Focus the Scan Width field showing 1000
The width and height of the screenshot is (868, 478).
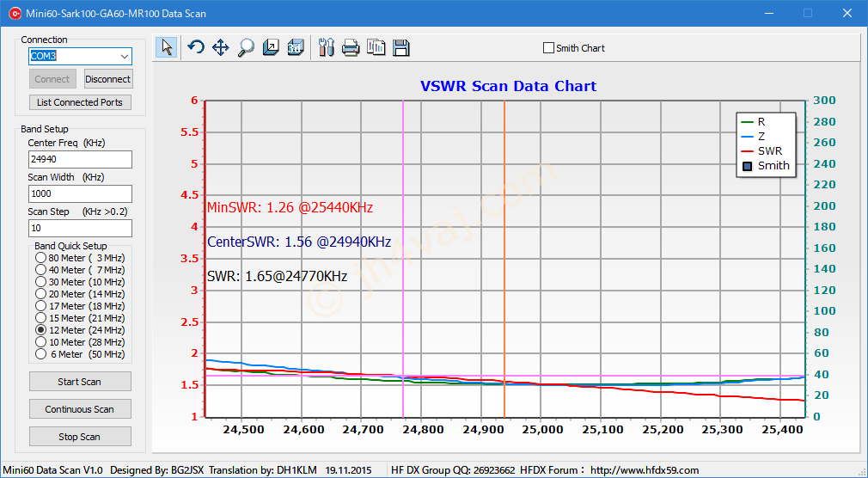[80, 193]
